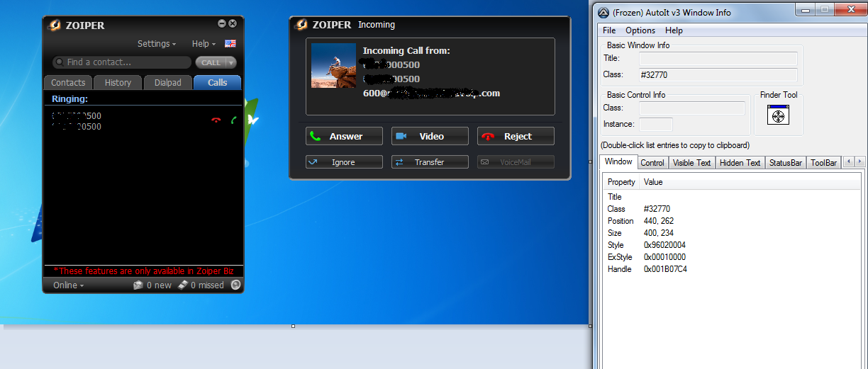Accept ringing call with green phone icon
The width and height of the screenshot is (868, 369).
233,120
